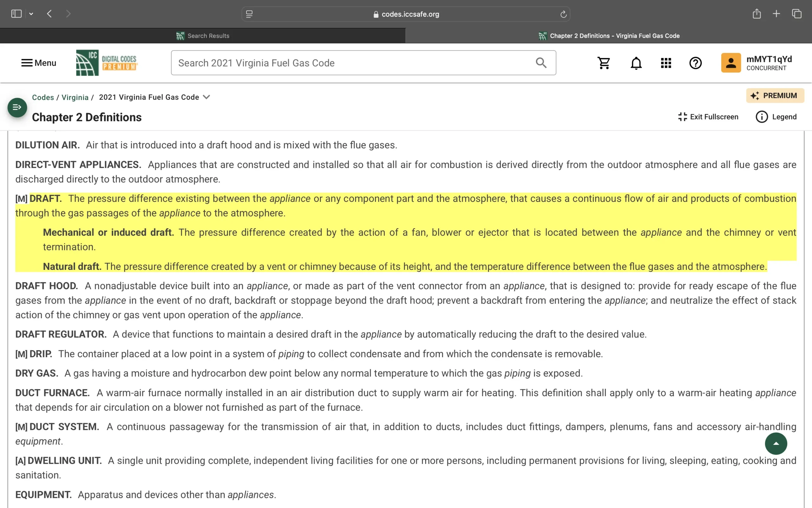Image resolution: width=812 pixels, height=508 pixels.
Task: Click the DRY GAS term
Action: pyautogui.click(x=37, y=373)
